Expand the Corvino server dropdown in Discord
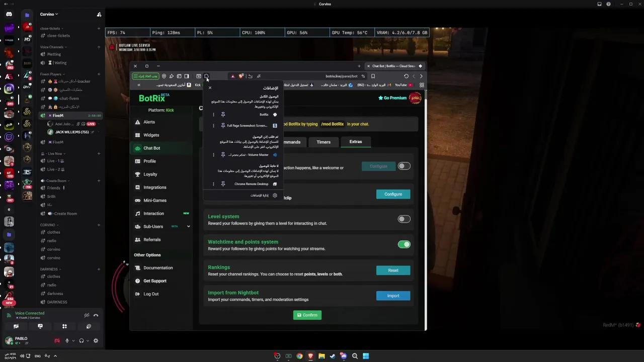The width and height of the screenshot is (644, 362). [49, 14]
